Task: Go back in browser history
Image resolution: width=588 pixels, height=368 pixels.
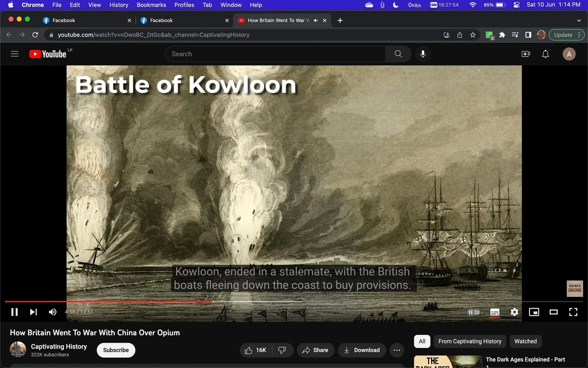Action: (9, 35)
